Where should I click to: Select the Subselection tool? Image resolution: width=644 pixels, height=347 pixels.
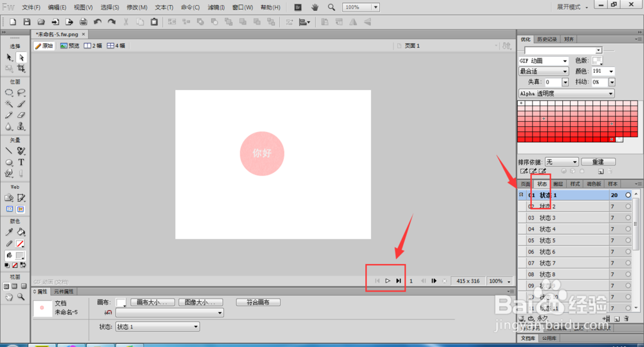21,57
